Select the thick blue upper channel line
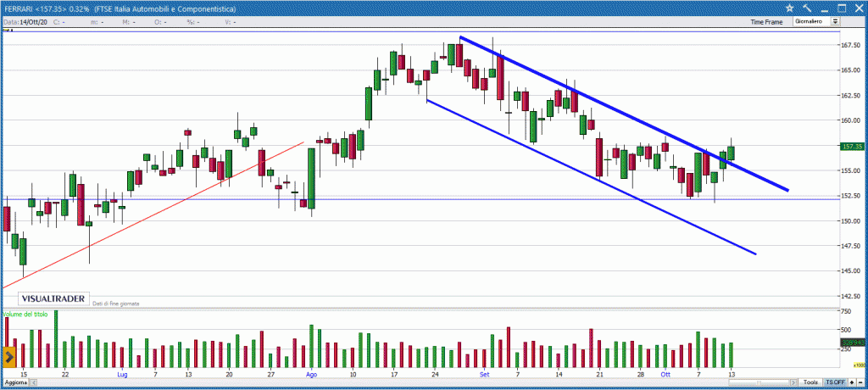This screenshot has height=390, width=868. [x=624, y=114]
